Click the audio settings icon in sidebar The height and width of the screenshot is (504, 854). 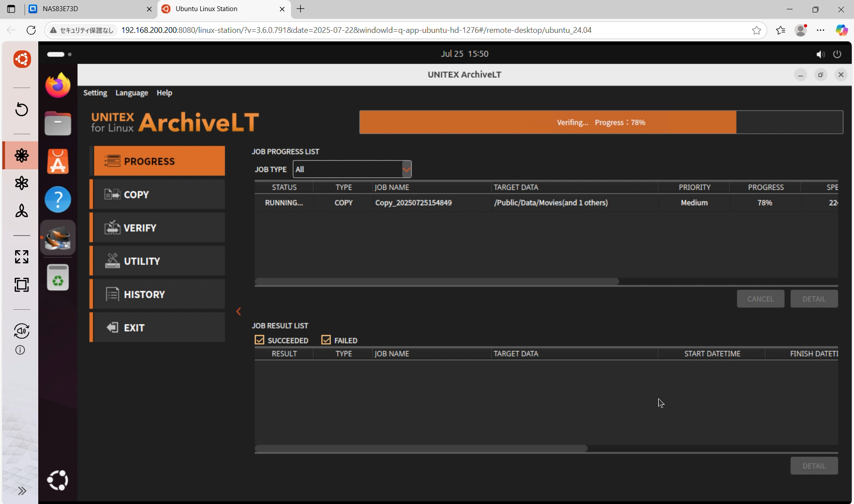[21, 331]
